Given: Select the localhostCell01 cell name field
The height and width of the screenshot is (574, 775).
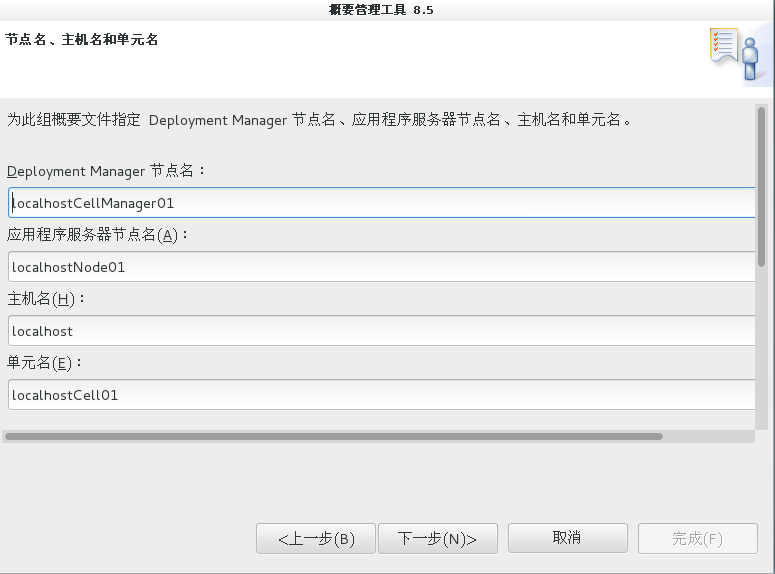Looking at the screenshot, I should (382, 395).
